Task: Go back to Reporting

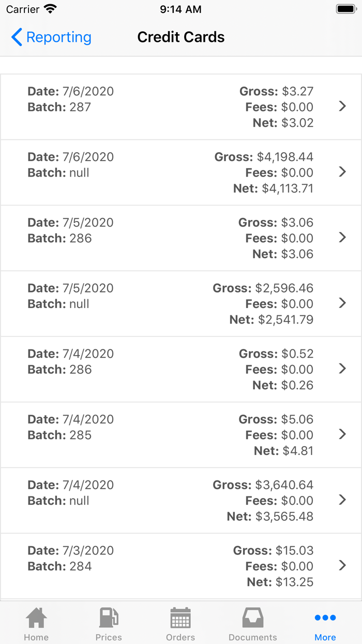Action: (58, 37)
